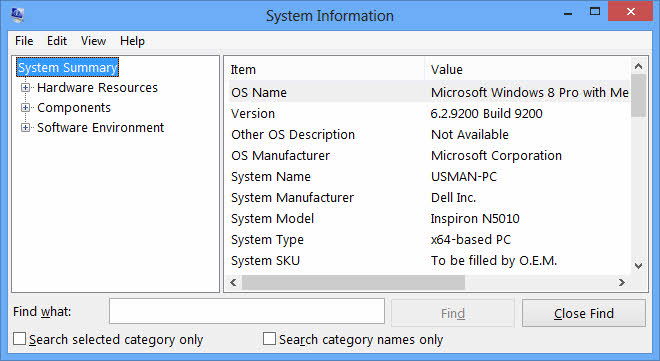Expand the Components category
Viewport: 660px width, 361px height.
[x=25, y=108]
